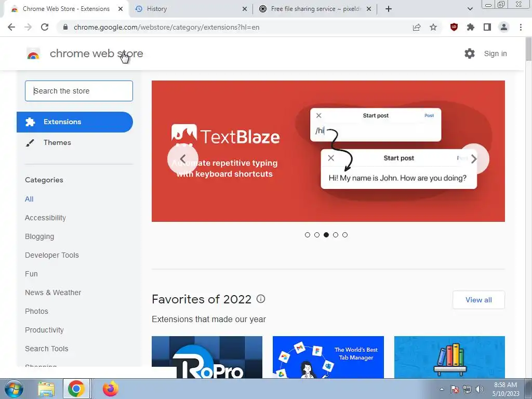Viewport: 532px width, 399px height.
Task: Toggle the browser side panel icon
Action: pos(487,27)
